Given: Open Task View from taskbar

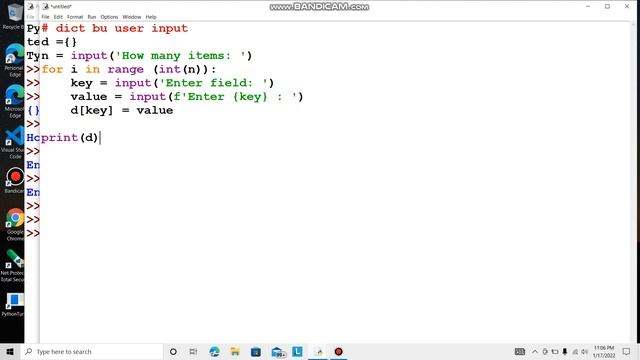Looking at the screenshot, I should (193, 351).
